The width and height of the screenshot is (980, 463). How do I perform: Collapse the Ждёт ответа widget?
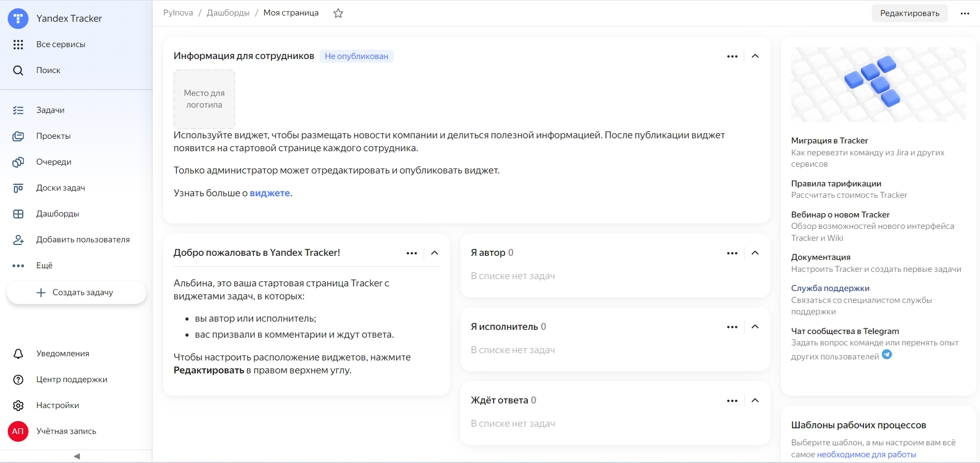(x=755, y=401)
